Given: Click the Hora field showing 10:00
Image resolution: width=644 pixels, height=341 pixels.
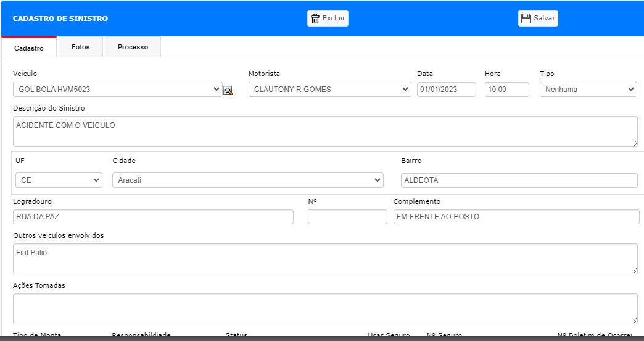Looking at the screenshot, I should pos(507,89).
